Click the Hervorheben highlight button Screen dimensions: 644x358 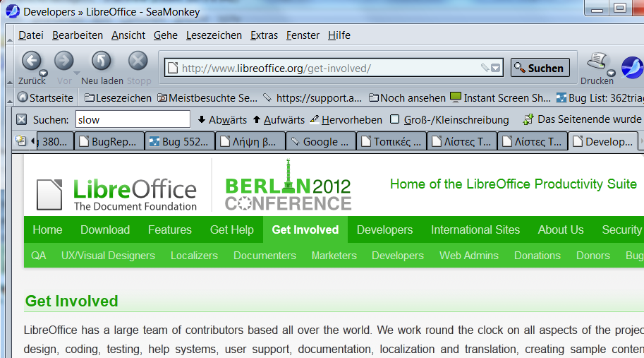pyautogui.click(x=346, y=120)
